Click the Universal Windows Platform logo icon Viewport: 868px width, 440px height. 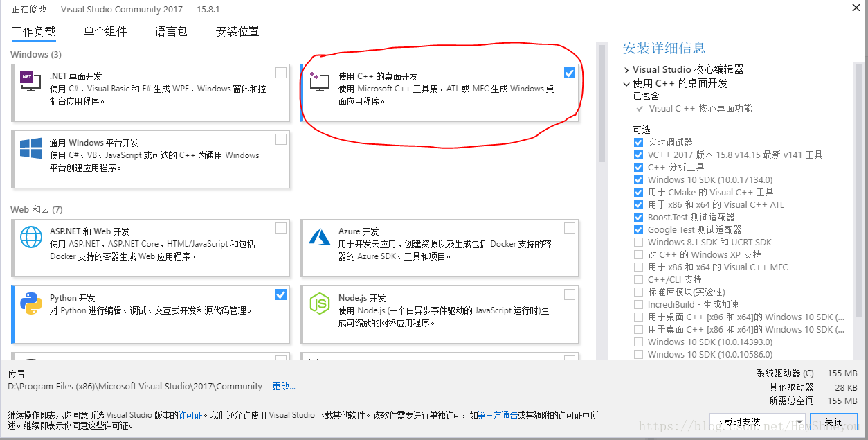click(x=30, y=148)
